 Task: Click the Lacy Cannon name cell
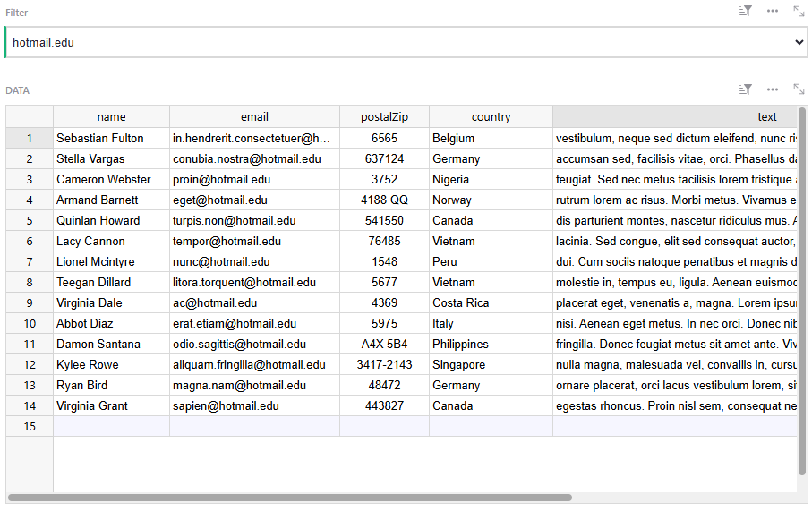(111, 242)
